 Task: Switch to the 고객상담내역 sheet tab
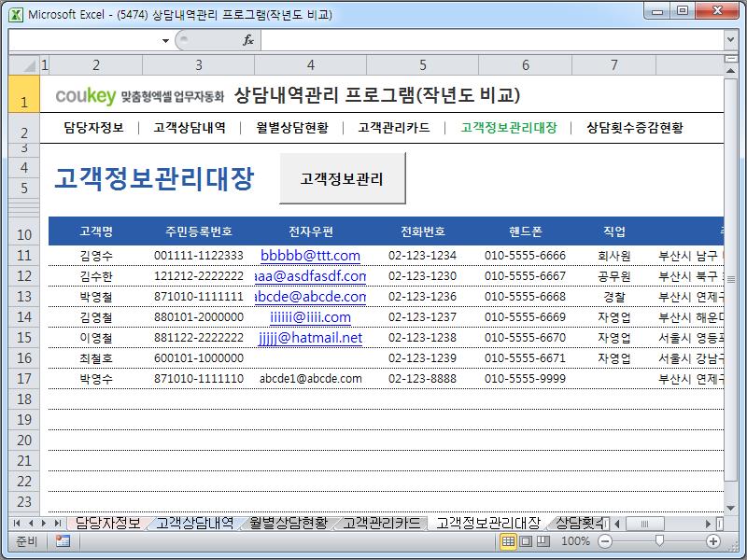pos(195,523)
